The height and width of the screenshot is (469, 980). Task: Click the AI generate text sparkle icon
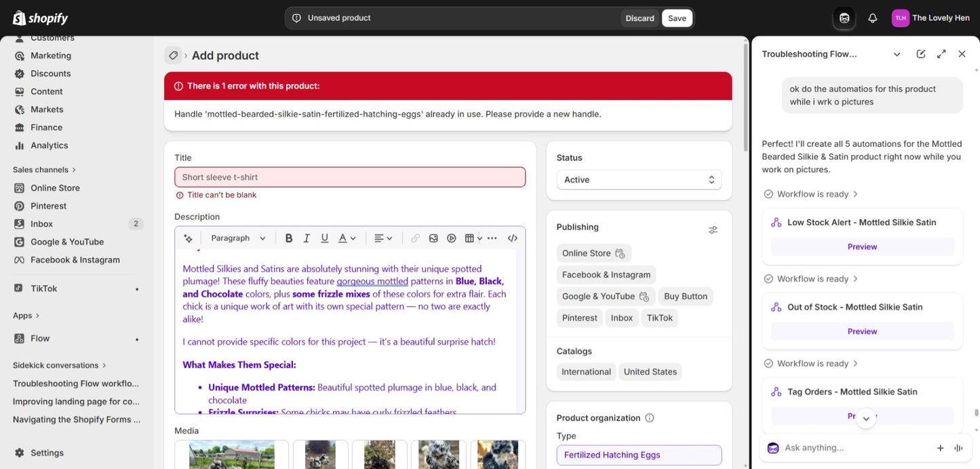(x=189, y=238)
